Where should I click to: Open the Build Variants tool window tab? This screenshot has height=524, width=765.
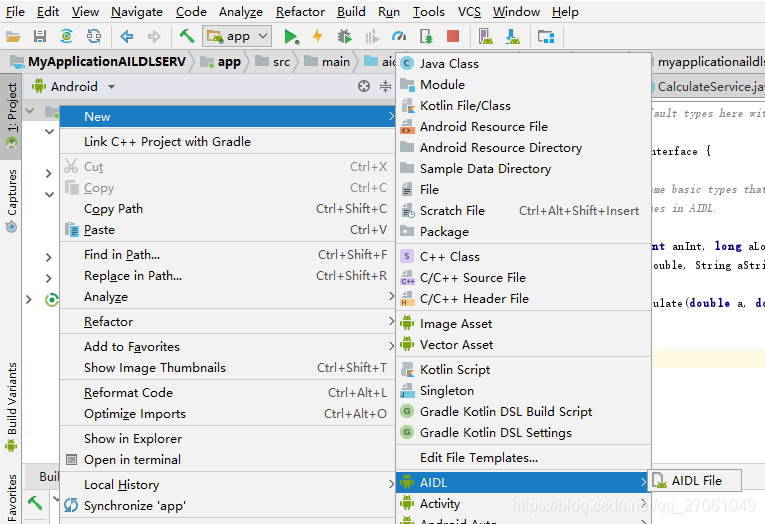(x=11, y=407)
